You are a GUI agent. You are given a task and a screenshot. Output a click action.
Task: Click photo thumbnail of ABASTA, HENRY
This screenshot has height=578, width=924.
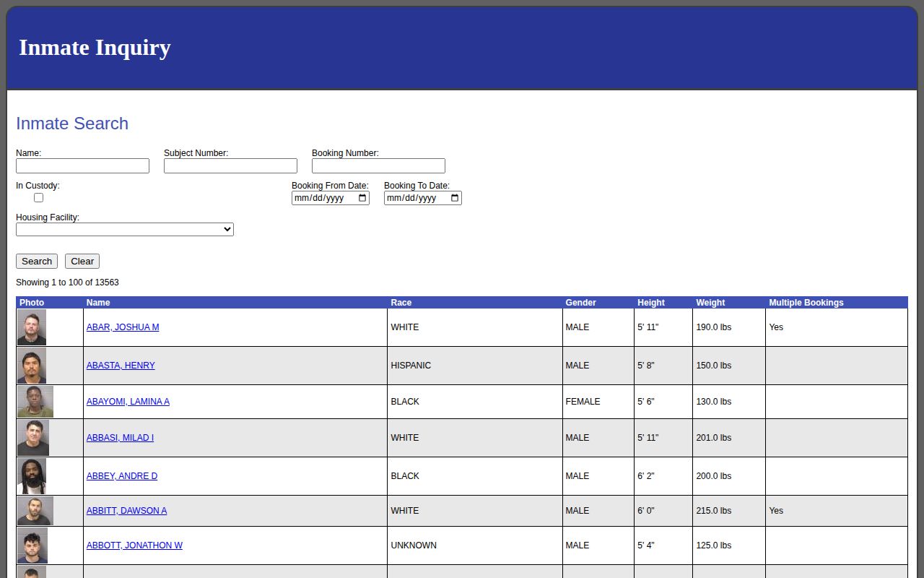pyautogui.click(x=32, y=366)
